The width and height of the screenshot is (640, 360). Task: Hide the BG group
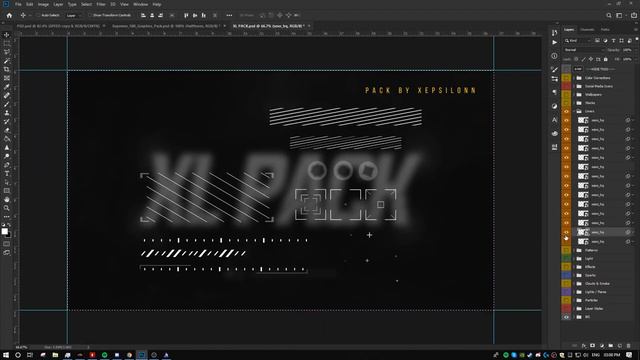[566, 317]
